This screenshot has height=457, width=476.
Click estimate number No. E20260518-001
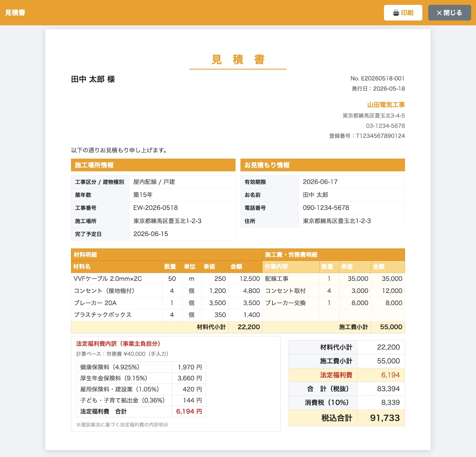377,78
